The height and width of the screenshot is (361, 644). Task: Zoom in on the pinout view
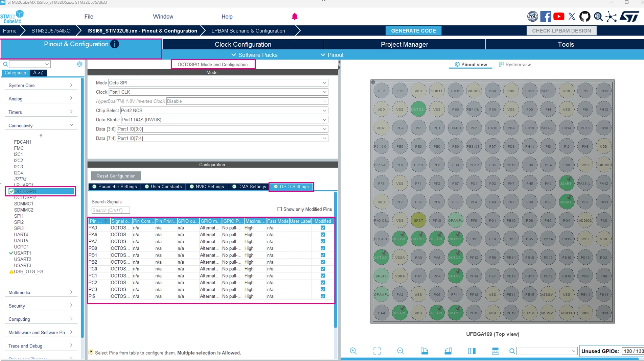pos(353,351)
